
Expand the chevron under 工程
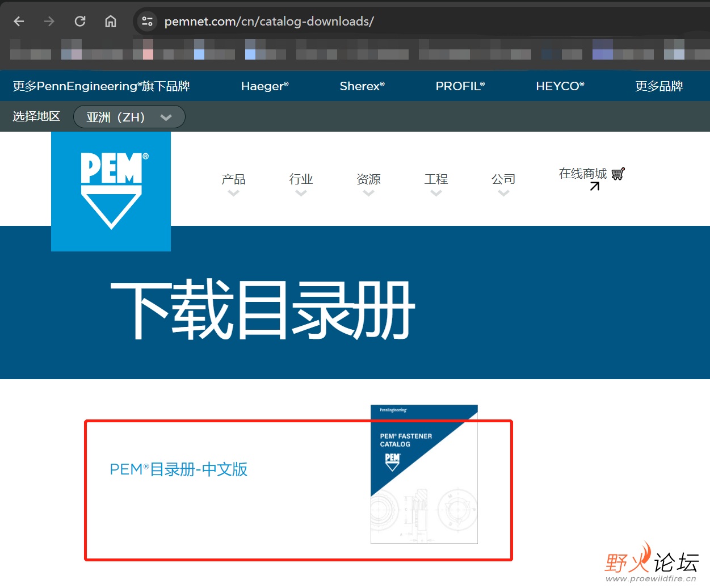coord(436,194)
